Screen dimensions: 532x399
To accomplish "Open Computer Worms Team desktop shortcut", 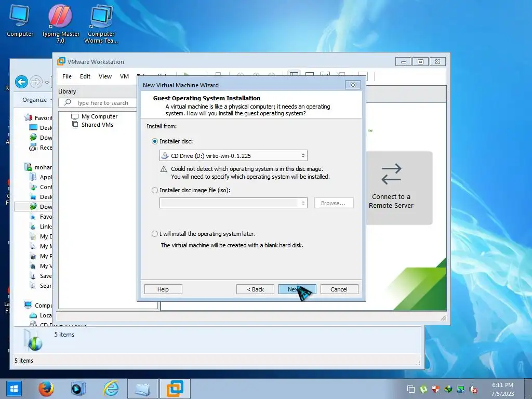I will 101,24.
